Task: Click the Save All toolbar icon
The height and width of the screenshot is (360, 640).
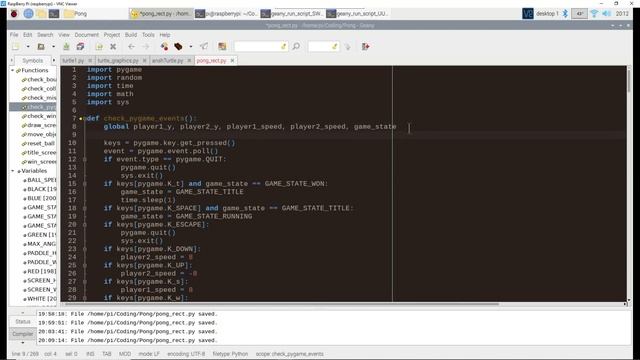Action: click(80, 47)
